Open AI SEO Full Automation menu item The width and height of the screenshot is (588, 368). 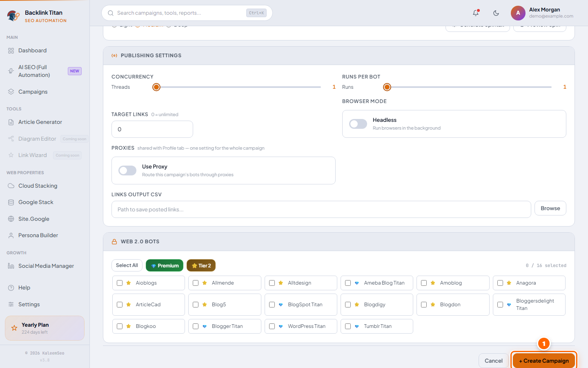point(45,71)
